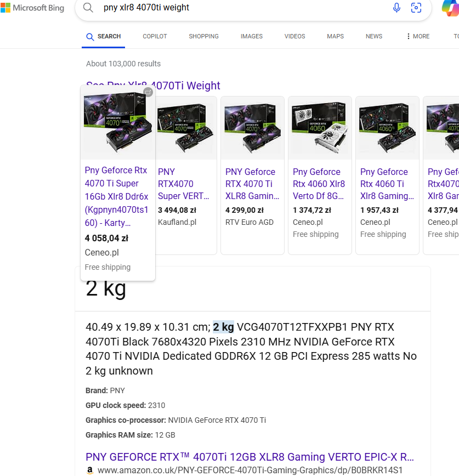The width and height of the screenshot is (459, 476).
Task: Click the small icon on the hovered product card corner
Action: (x=148, y=92)
